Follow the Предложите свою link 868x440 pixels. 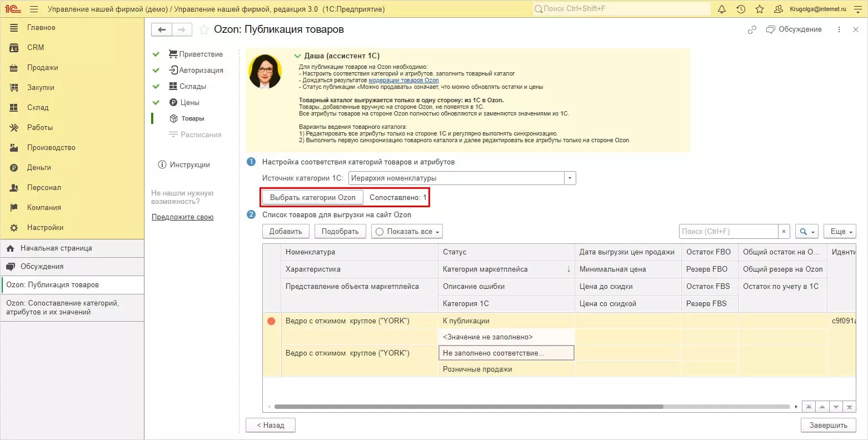coord(183,217)
